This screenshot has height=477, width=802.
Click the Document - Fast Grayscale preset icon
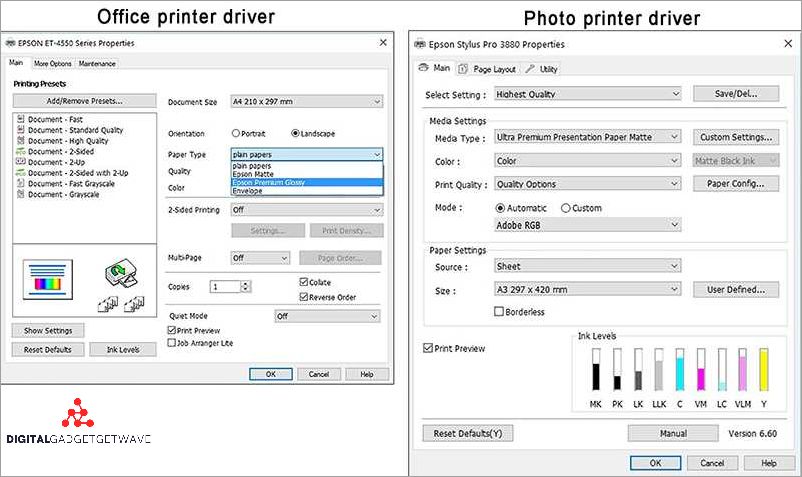pyautogui.click(x=20, y=183)
